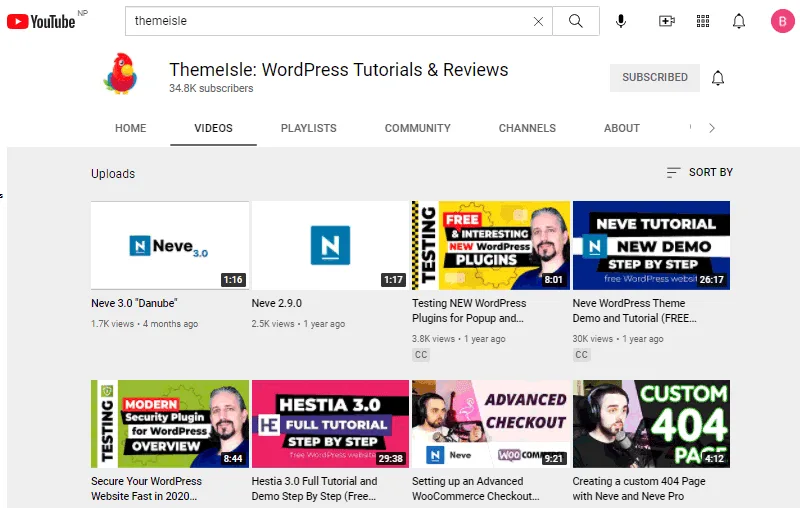
Task: Show more tabs with the right chevron
Action: [x=712, y=128]
